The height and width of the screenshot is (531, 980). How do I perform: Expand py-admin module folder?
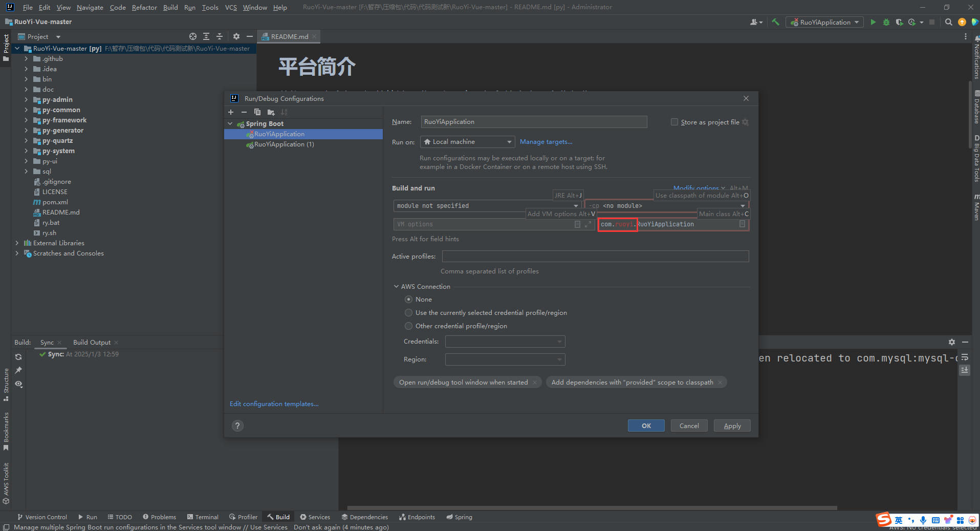(x=26, y=100)
